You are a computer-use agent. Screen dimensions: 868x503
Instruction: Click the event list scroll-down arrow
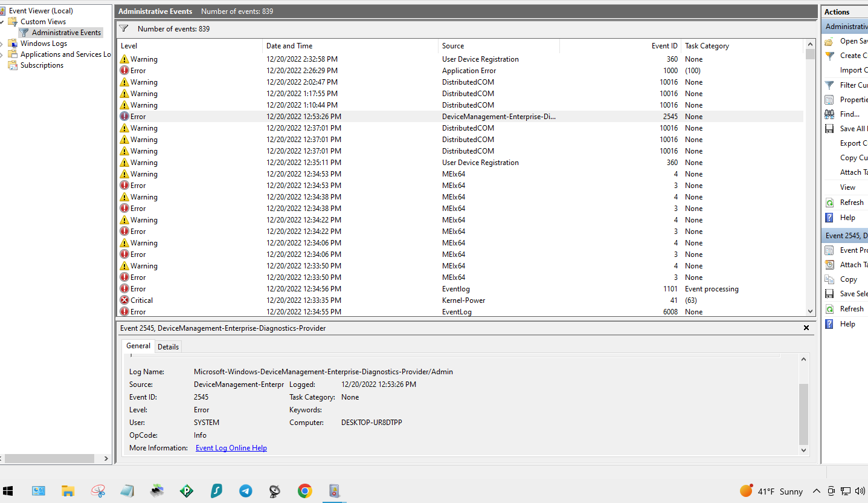click(811, 311)
